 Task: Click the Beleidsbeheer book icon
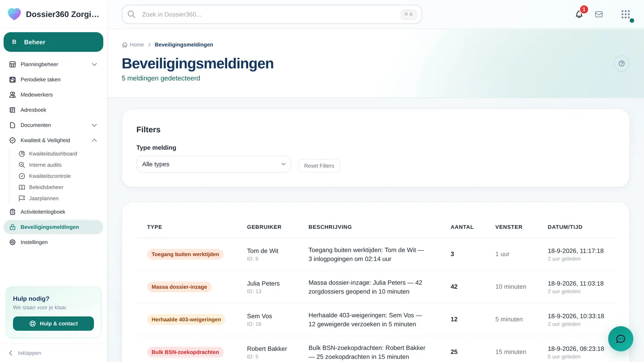coord(22,187)
